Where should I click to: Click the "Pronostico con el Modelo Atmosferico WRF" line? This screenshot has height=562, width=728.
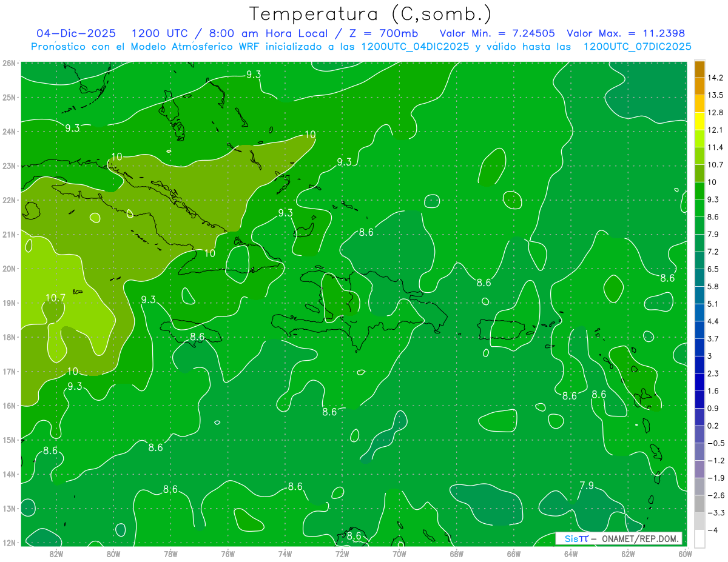[361, 46]
